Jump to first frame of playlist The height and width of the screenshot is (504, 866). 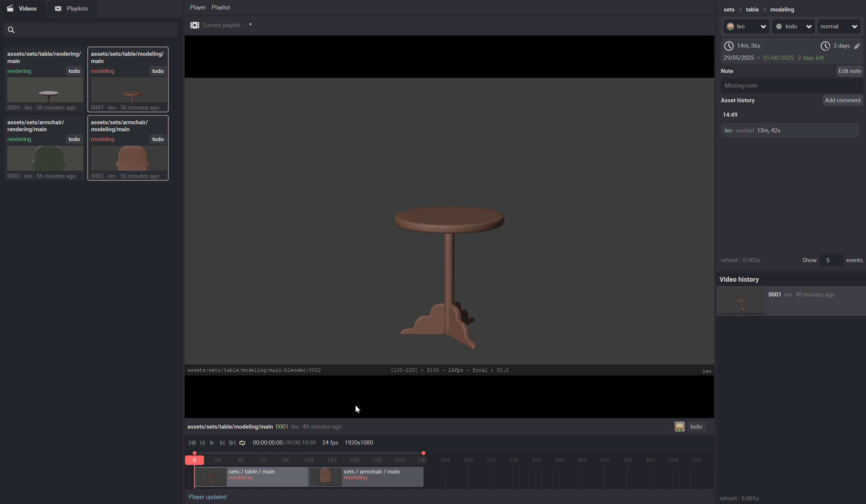[192, 443]
